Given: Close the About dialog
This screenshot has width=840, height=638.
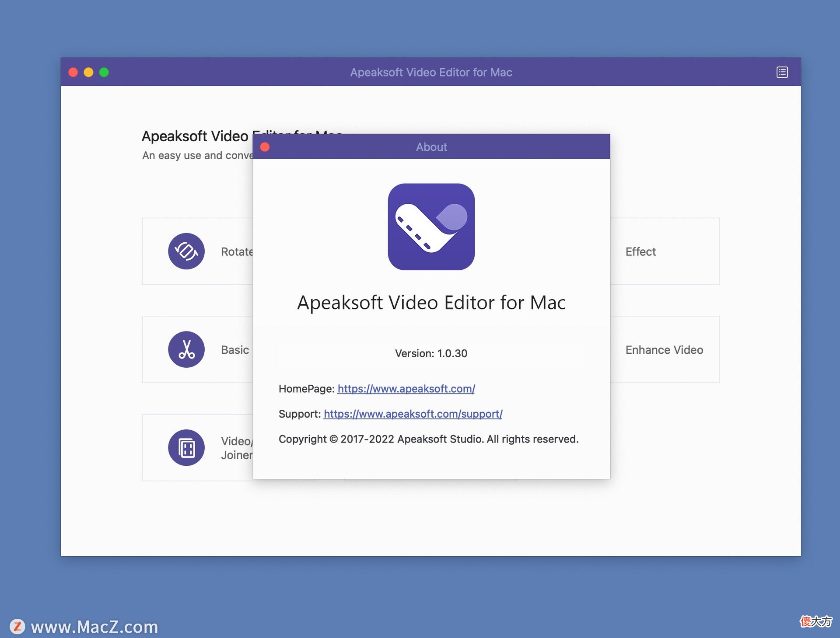Looking at the screenshot, I should (x=265, y=147).
